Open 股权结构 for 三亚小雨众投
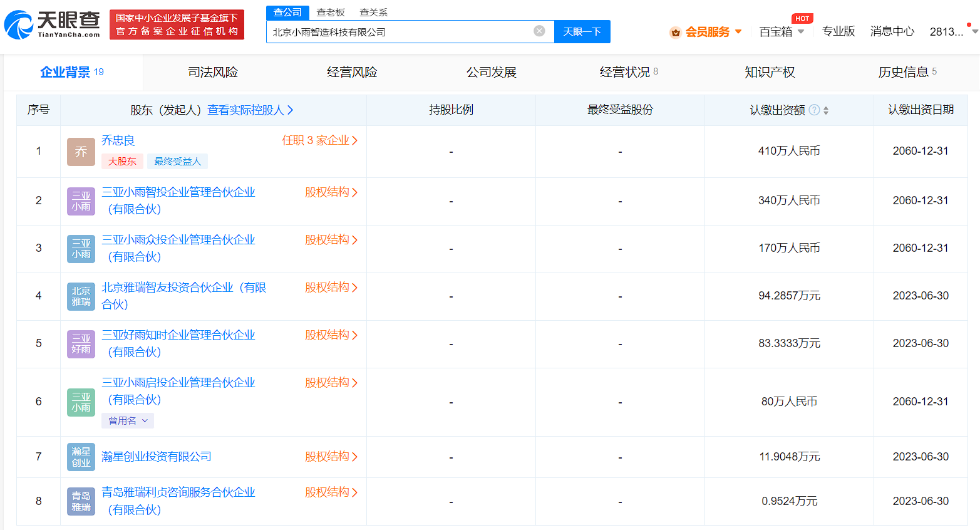Image resolution: width=980 pixels, height=530 pixels. [331, 240]
